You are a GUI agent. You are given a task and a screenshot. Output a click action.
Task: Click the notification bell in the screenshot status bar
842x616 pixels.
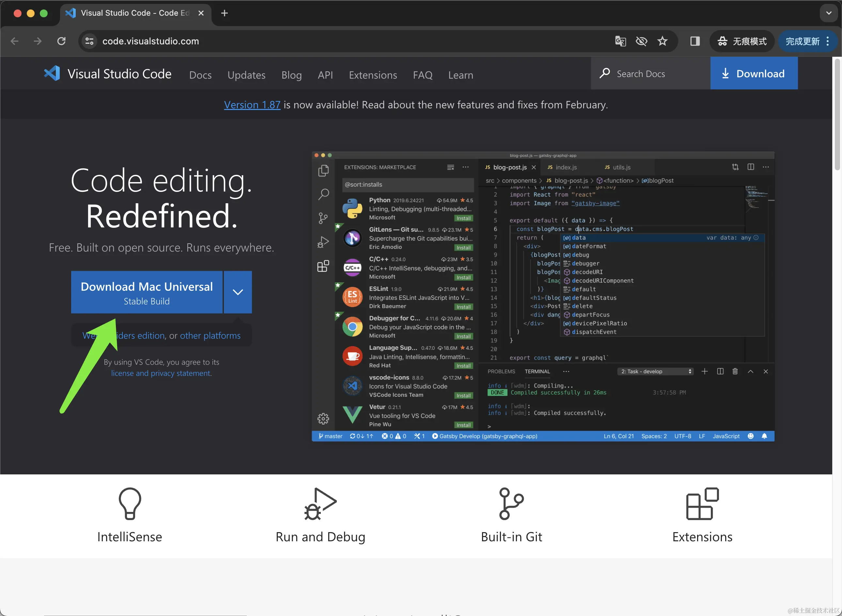[764, 436]
